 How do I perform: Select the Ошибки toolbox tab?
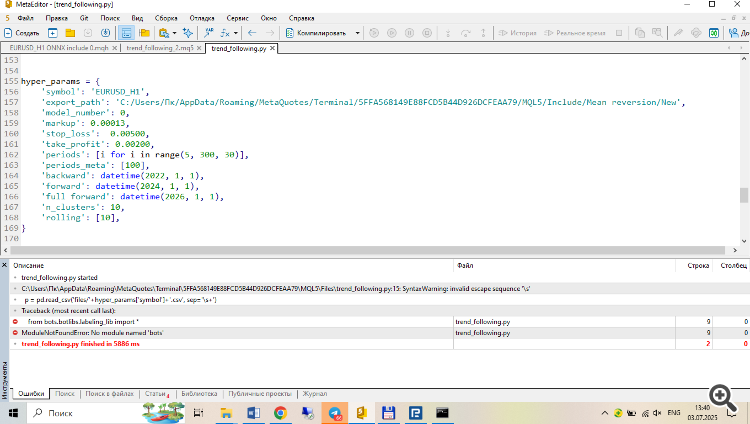[x=31, y=394]
